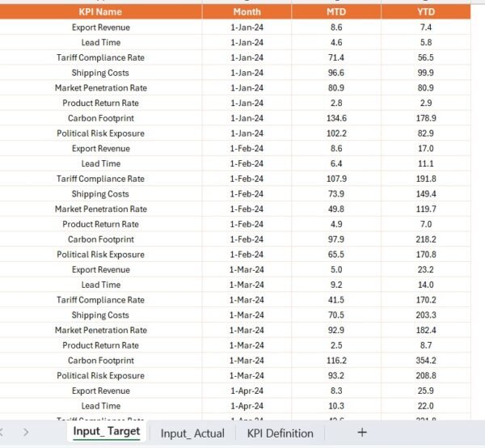Select Tariff Compliance Rate cell for 1-Feb-24
Viewport: 485px width, 448px height.
pos(101,179)
